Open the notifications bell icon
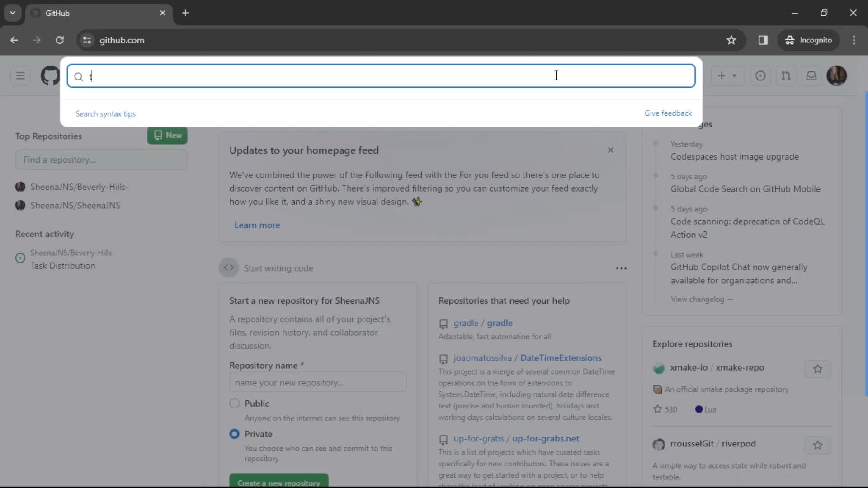 click(x=811, y=75)
